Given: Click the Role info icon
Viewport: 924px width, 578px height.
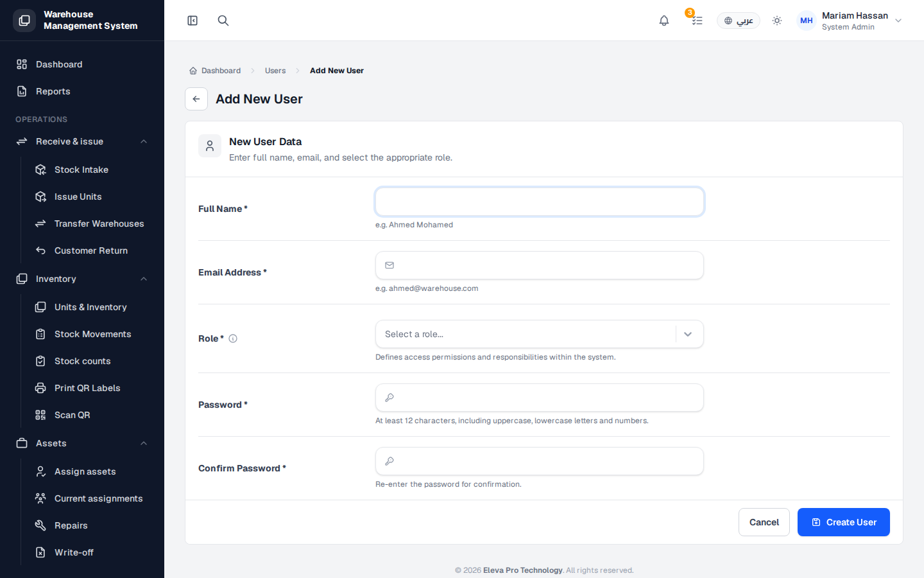Looking at the screenshot, I should (233, 338).
